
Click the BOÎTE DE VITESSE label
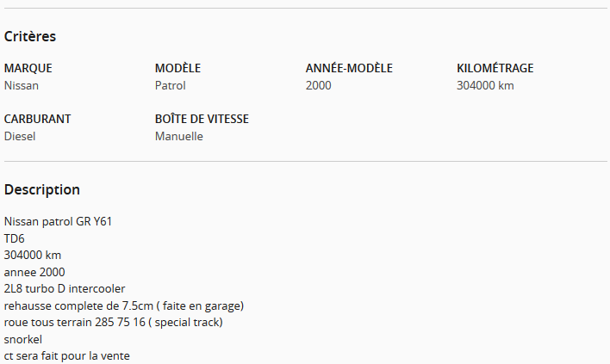click(x=202, y=119)
